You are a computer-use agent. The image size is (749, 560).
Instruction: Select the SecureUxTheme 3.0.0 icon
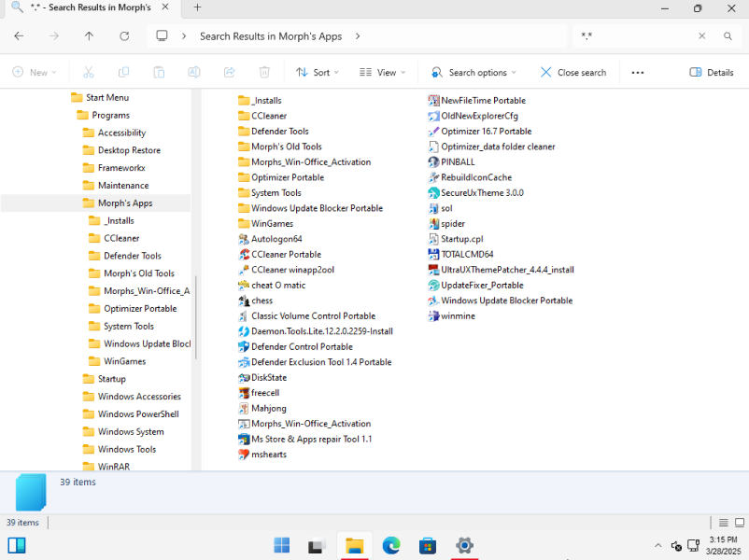pyautogui.click(x=433, y=193)
